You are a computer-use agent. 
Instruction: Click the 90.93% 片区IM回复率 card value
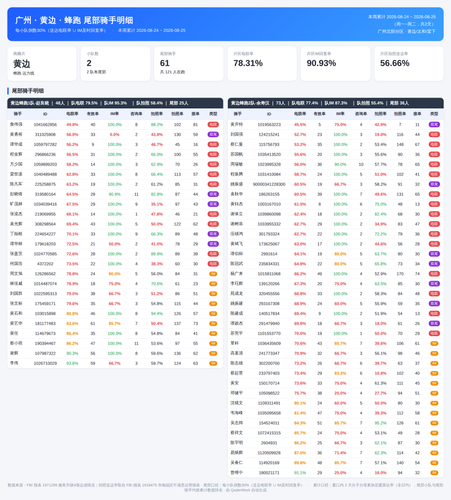point(321,63)
